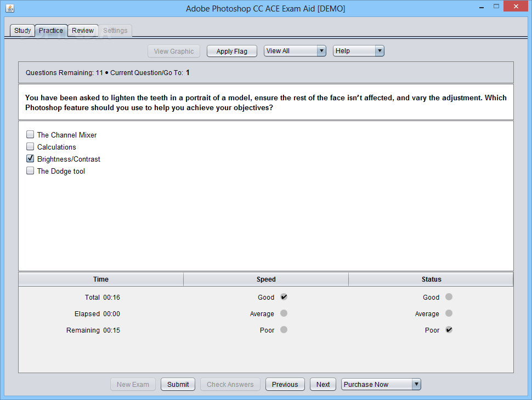Image resolution: width=532 pixels, height=400 pixels.
Task: Switch to the Practice tab
Action: click(x=51, y=31)
